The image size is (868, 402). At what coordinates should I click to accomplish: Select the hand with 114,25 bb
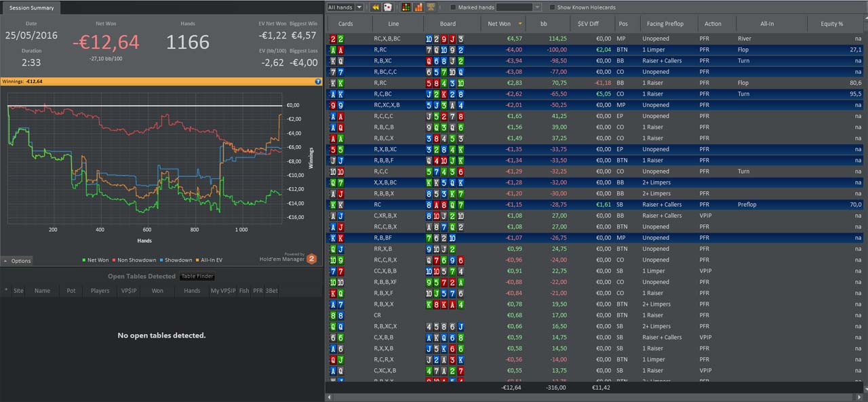(596, 39)
